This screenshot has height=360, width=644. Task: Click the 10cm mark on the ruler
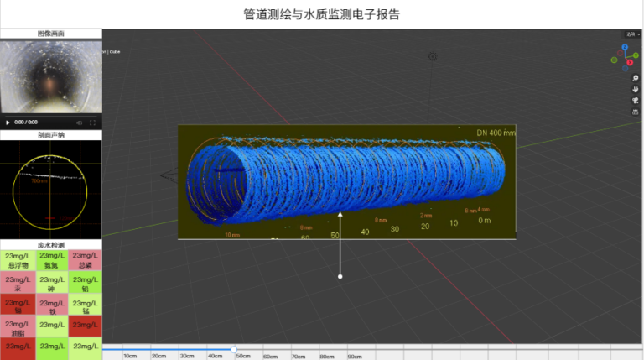coord(130,356)
